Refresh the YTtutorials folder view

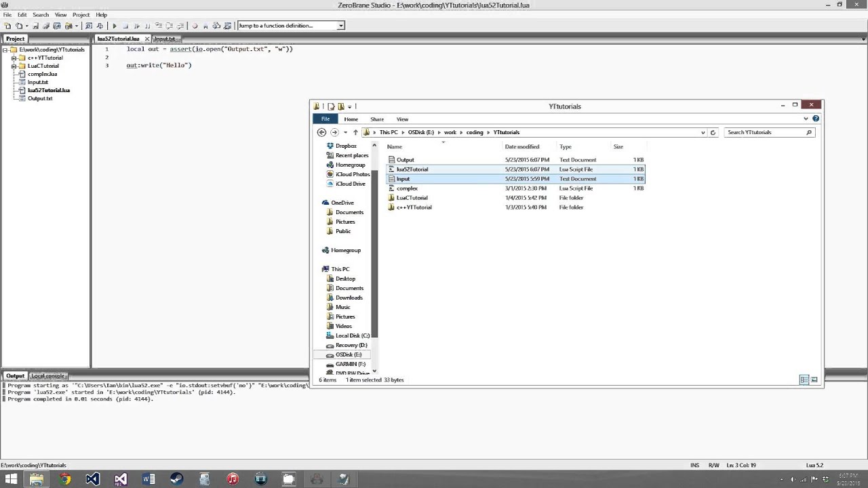(713, 132)
